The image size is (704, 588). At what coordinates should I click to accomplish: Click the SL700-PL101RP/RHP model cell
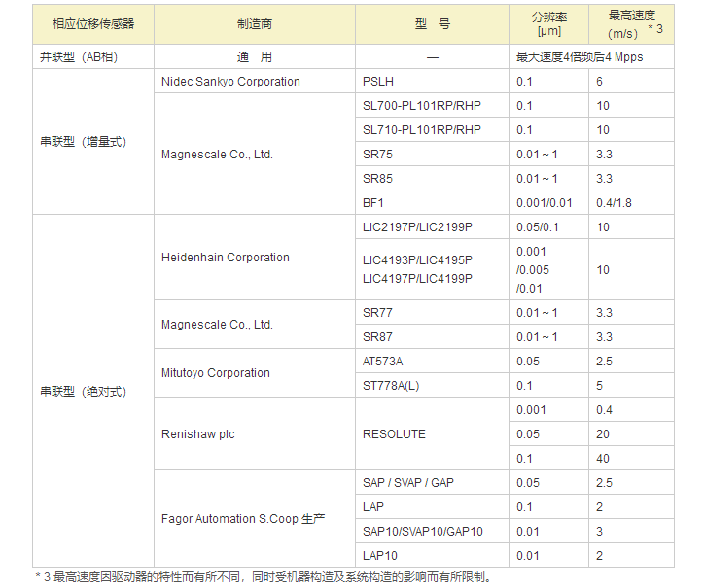432,106
